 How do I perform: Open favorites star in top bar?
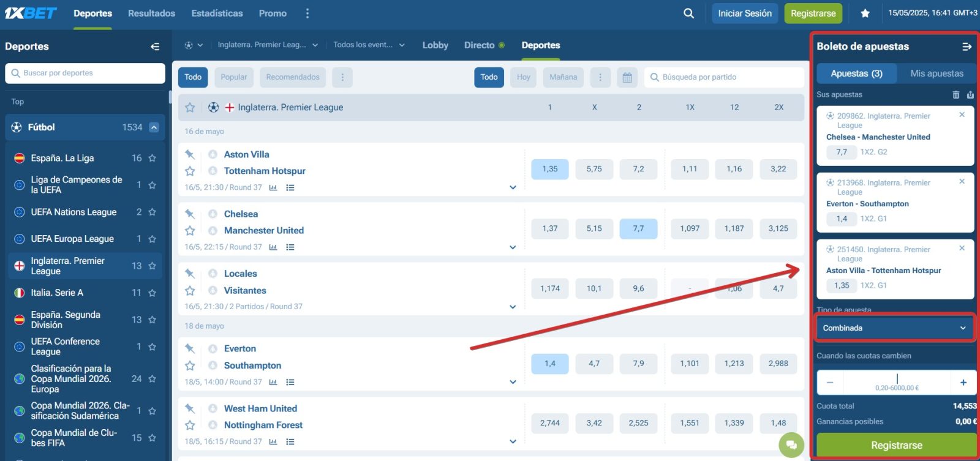click(865, 13)
